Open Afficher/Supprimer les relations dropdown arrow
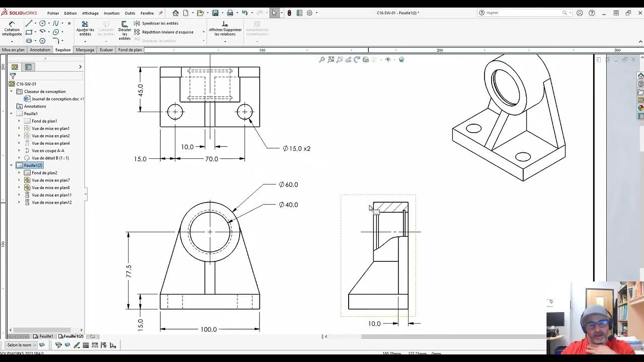The image size is (644, 362). (225, 41)
